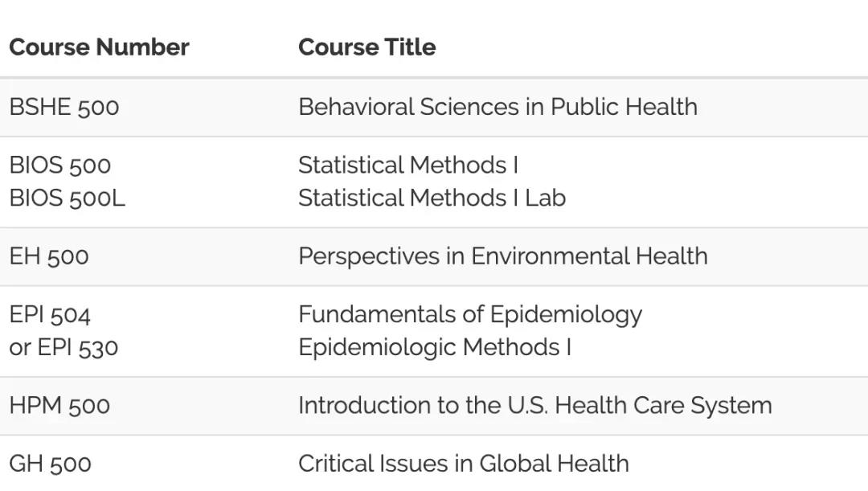
Task: Click the Course Number column header
Action: pos(99,47)
